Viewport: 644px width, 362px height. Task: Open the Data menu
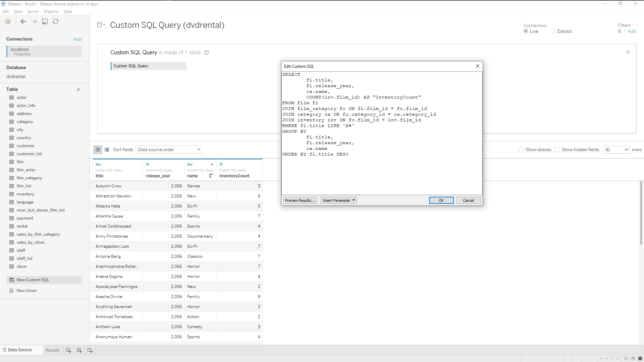coord(18,11)
